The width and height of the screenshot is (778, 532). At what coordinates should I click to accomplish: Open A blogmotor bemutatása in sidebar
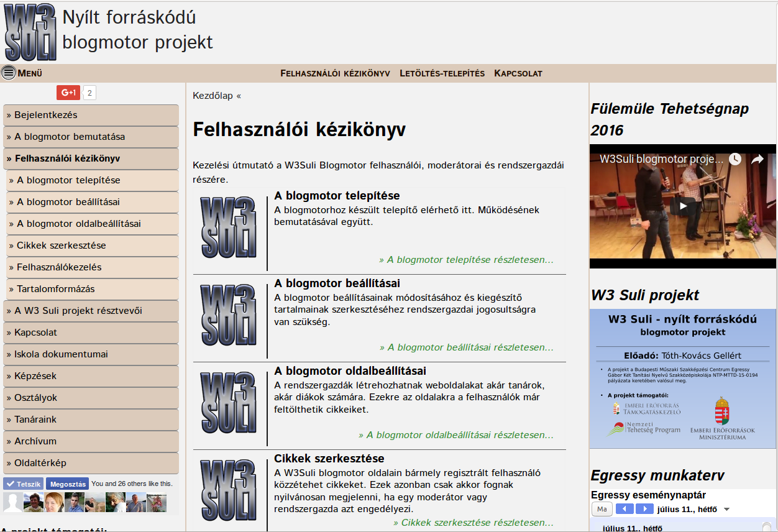[91, 137]
